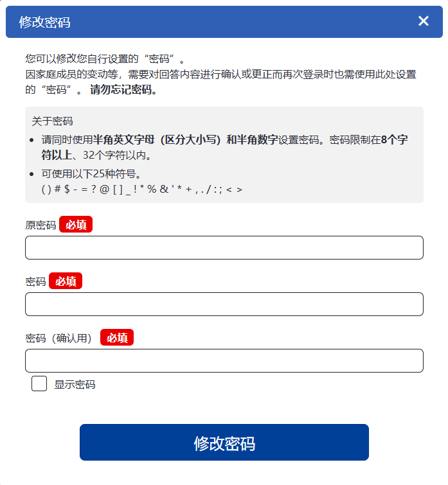Click the 显示密码 checkbox label text
Screen dimensions: 448x485
(75, 385)
